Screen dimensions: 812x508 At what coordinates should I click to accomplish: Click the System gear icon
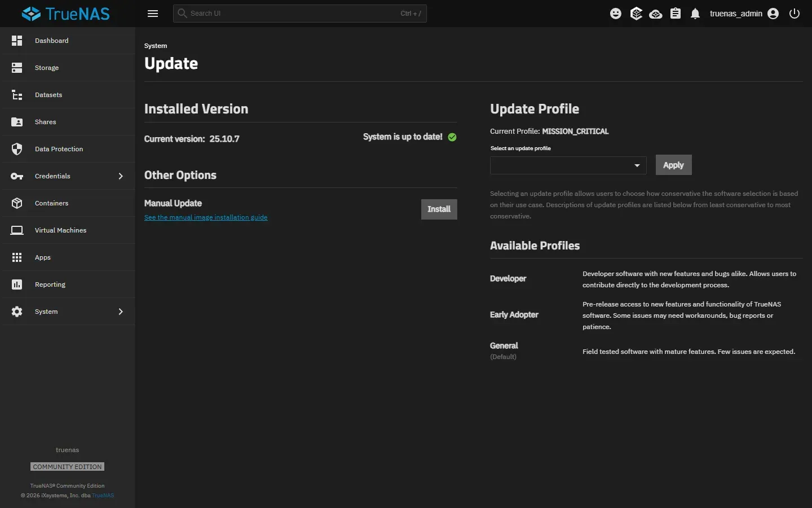click(17, 312)
